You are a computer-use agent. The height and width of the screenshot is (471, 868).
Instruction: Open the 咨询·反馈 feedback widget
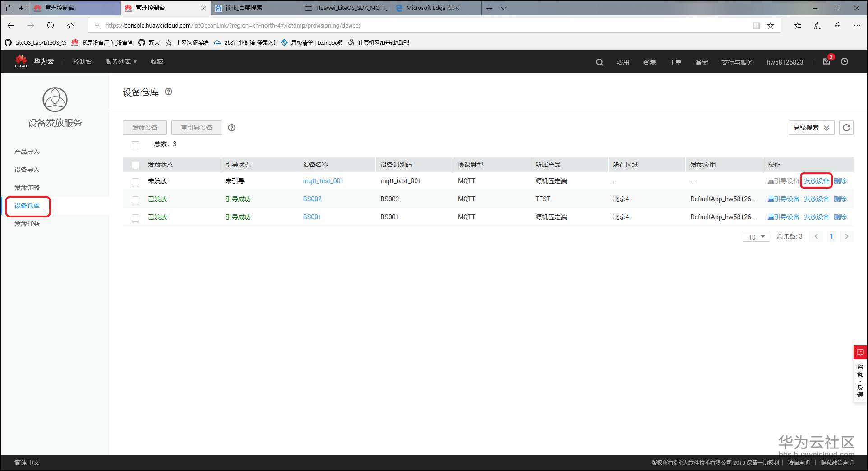pyautogui.click(x=860, y=374)
